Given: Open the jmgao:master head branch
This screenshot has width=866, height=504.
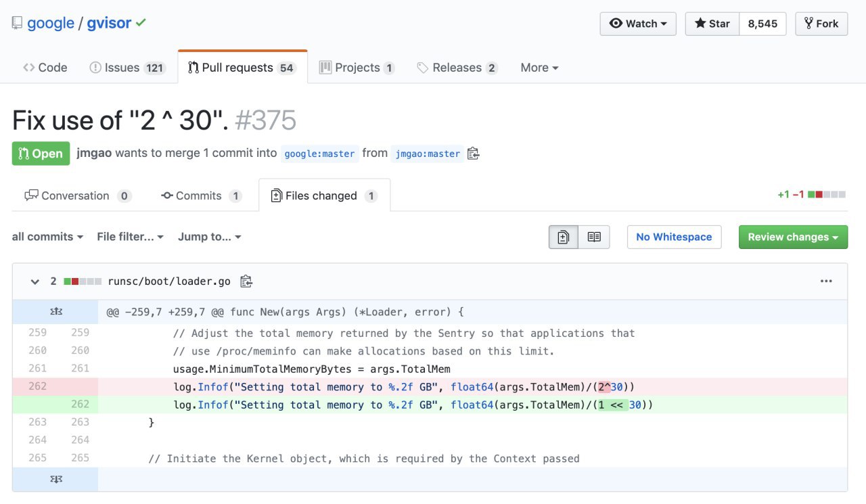Looking at the screenshot, I should point(428,154).
